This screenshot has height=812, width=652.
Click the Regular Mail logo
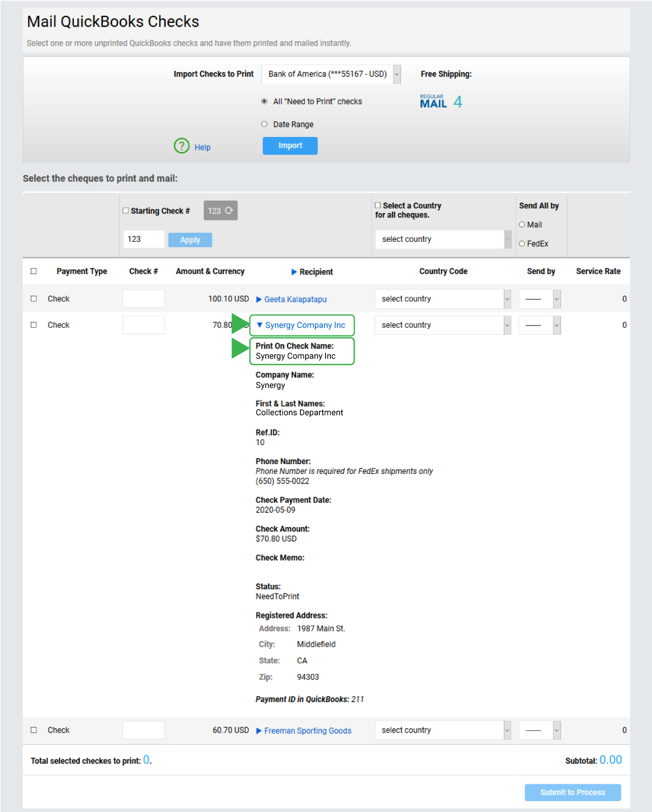pyautogui.click(x=433, y=101)
